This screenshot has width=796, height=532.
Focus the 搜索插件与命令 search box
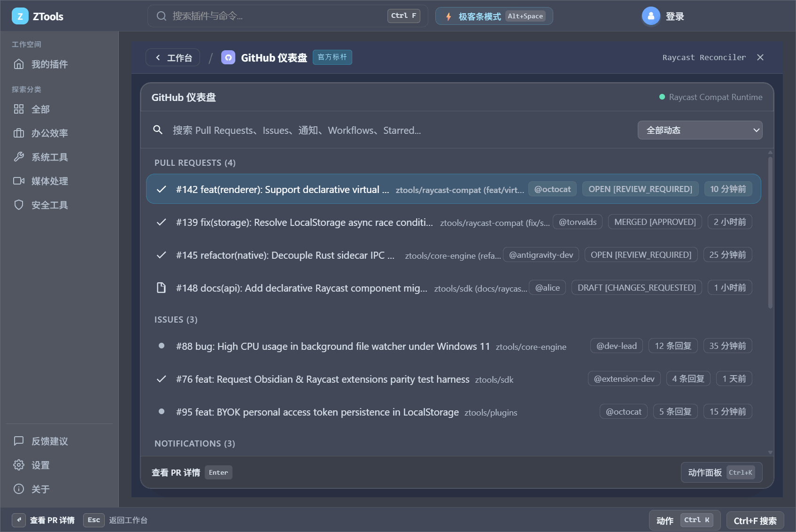pyautogui.click(x=287, y=16)
